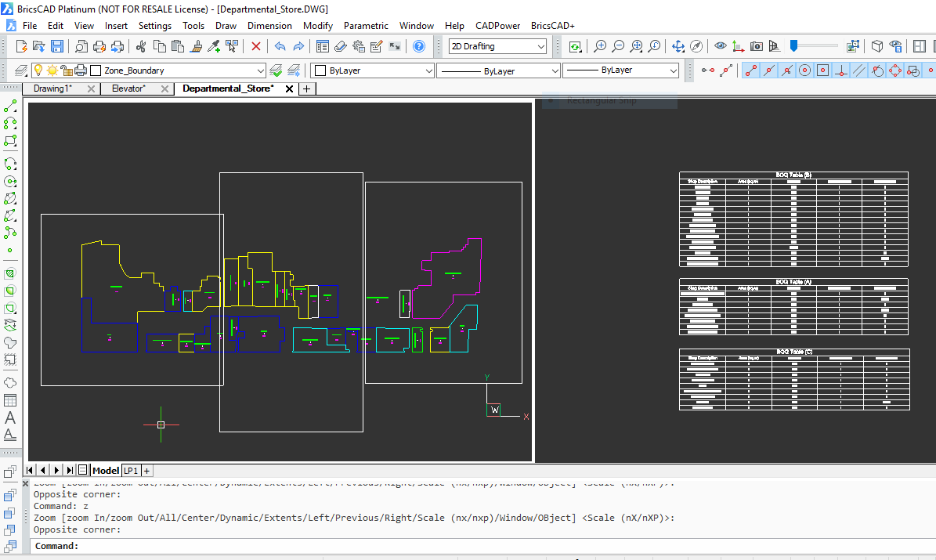Switch to the Elevator drawing tab
The height and width of the screenshot is (560, 936).
click(x=128, y=89)
